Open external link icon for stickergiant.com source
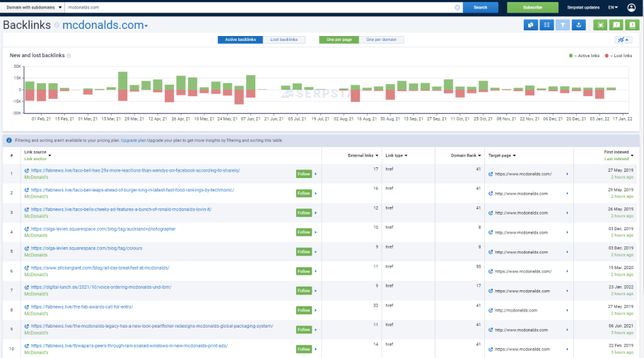 (x=27, y=268)
